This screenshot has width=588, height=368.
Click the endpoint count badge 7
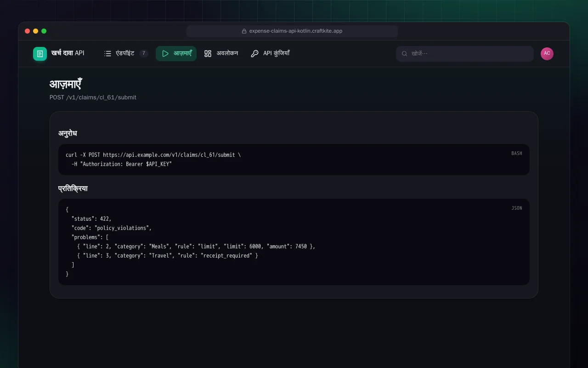(144, 53)
